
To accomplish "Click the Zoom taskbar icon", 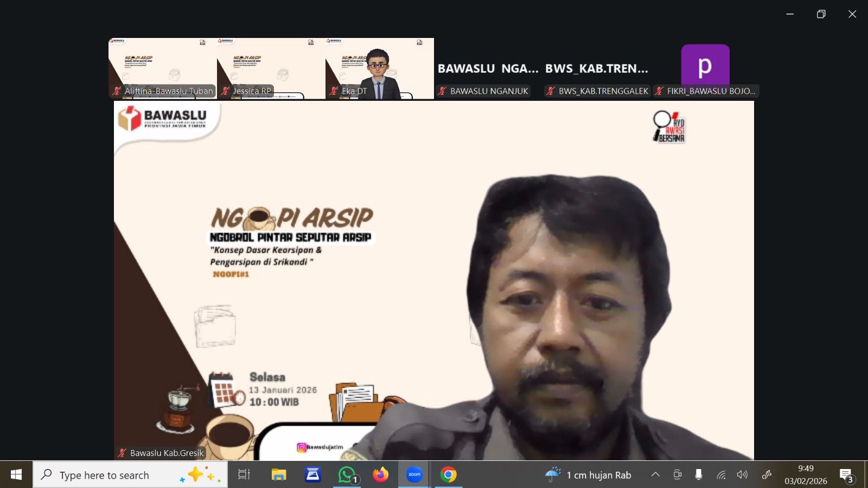I will pyautogui.click(x=414, y=475).
